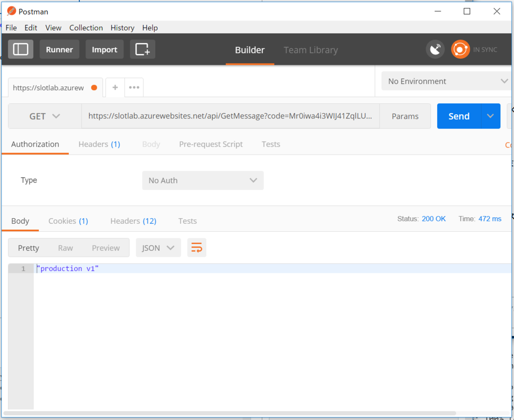Select the response Body tab
Screen dimensions: 514x420
(x=20, y=221)
